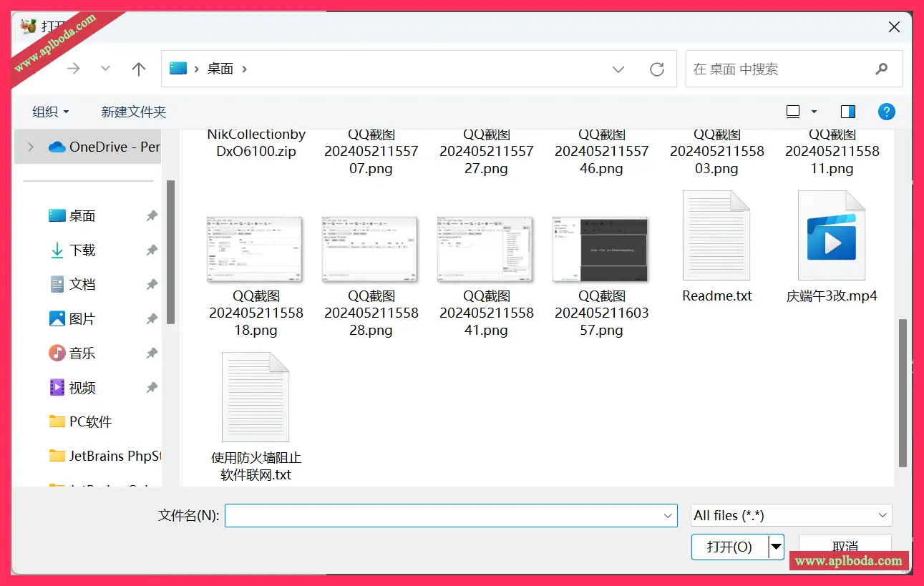Expand the address bar history dropdown
Image resolution: width=924 pixels, height=586 pixels.
[x=618, y=69]
